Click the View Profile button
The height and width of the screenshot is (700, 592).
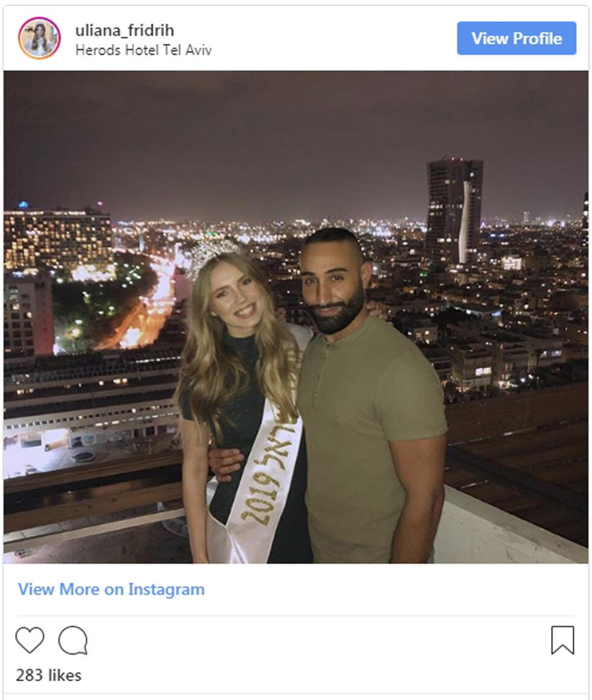(x=517, y=39)
